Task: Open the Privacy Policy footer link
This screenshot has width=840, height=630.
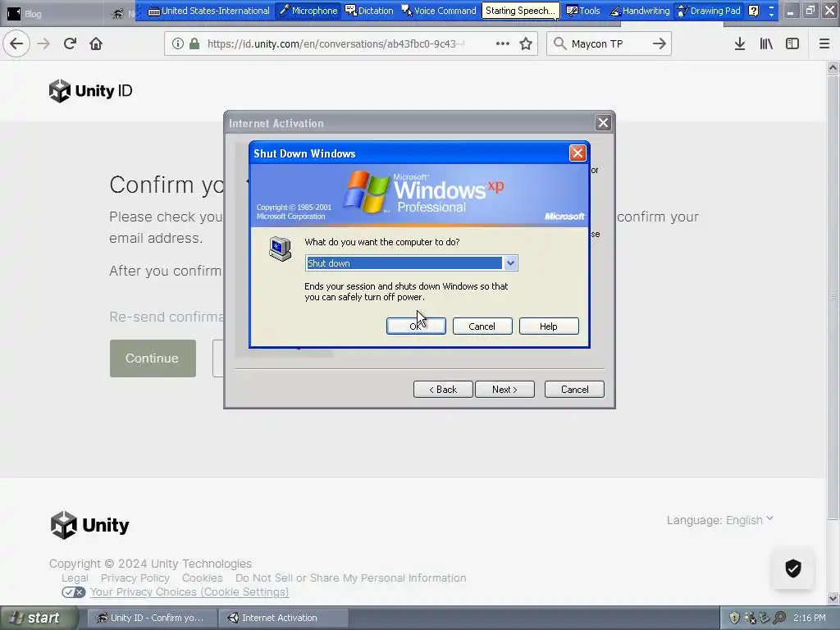Action: point(135,578)
